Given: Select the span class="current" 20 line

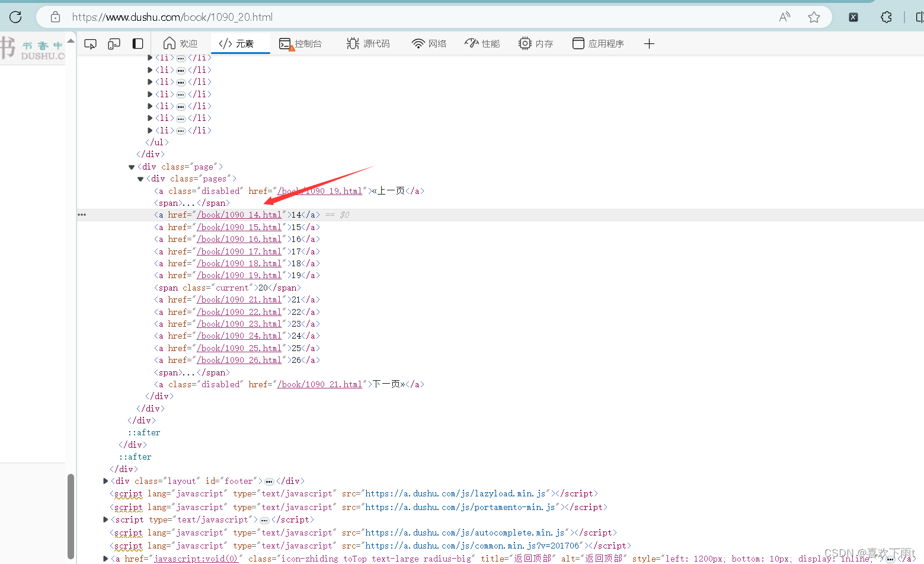Looking at the screenshot, I should click(228, 288).
